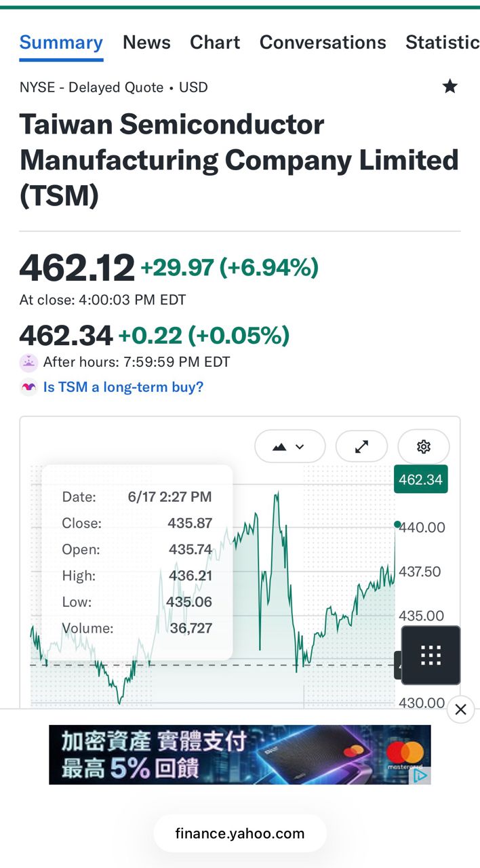Click the after hours moon icon
Viewport: 480px width, 868px height.
[28, 362]
